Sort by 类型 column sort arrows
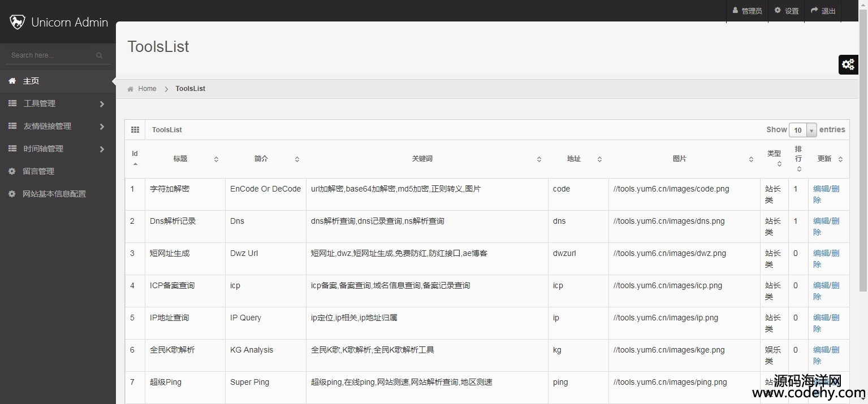The image size is (868, 404). (779, 164)
